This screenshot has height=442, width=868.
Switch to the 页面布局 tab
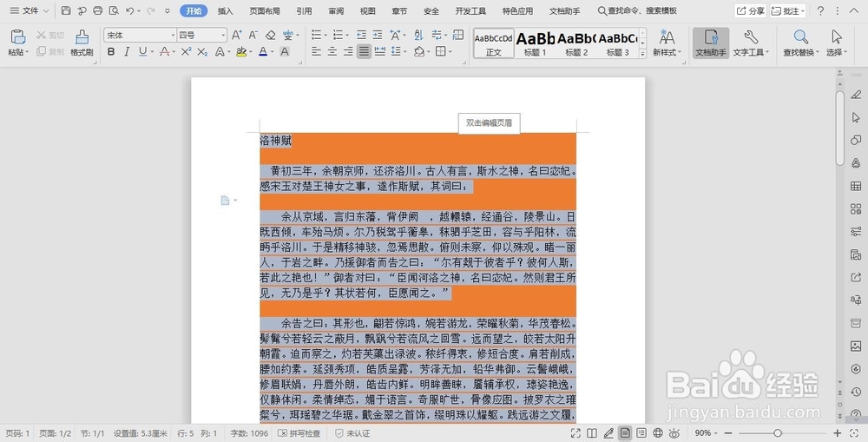click(x=265, y=10)
